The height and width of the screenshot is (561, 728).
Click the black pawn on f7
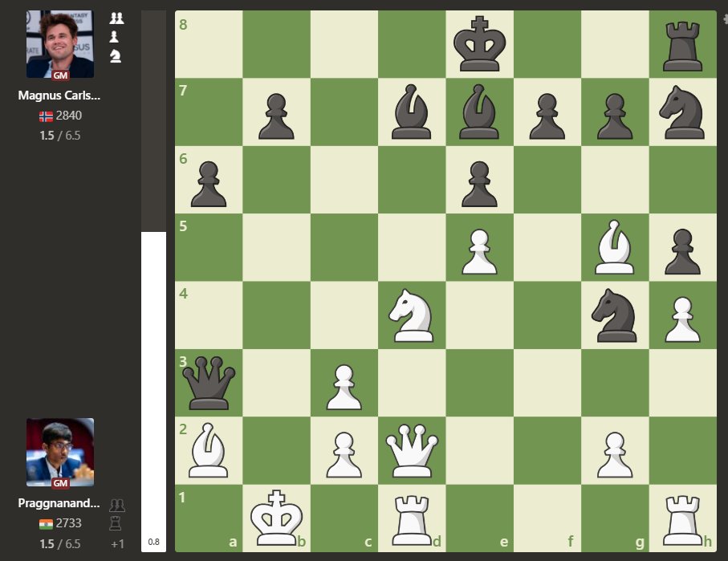(547, 116)
